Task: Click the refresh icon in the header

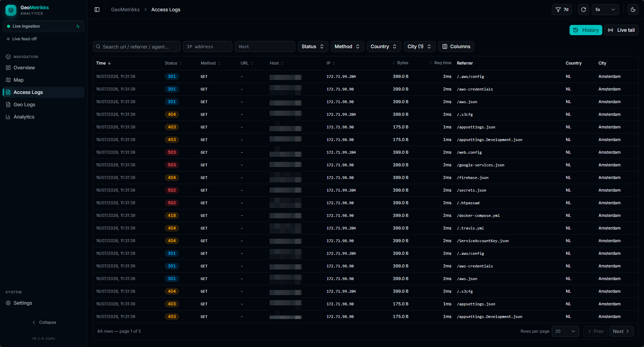Action: [x=584, y=10]
